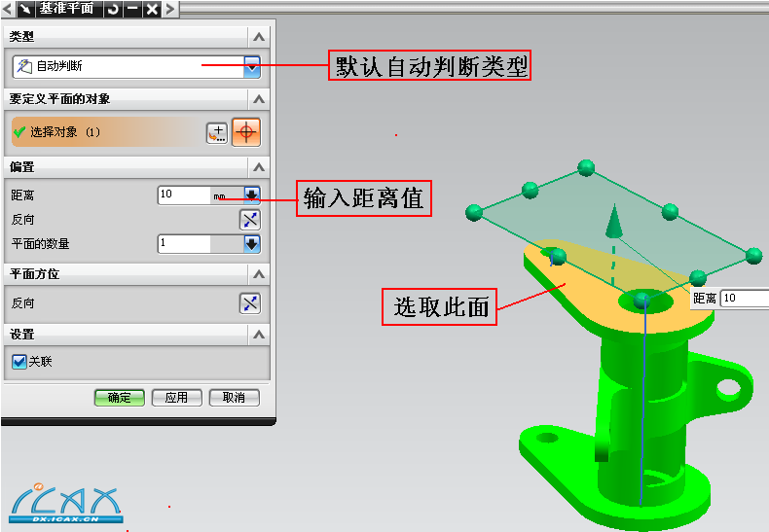Image resolution: width=769 pixels, height=532 pixels.
Task: Collapse the 类型 section
Action: click(x=259, y=37)
